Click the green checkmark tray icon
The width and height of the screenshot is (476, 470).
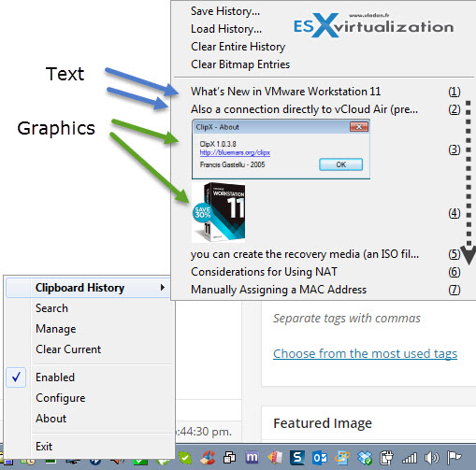(x=185, y=458)
